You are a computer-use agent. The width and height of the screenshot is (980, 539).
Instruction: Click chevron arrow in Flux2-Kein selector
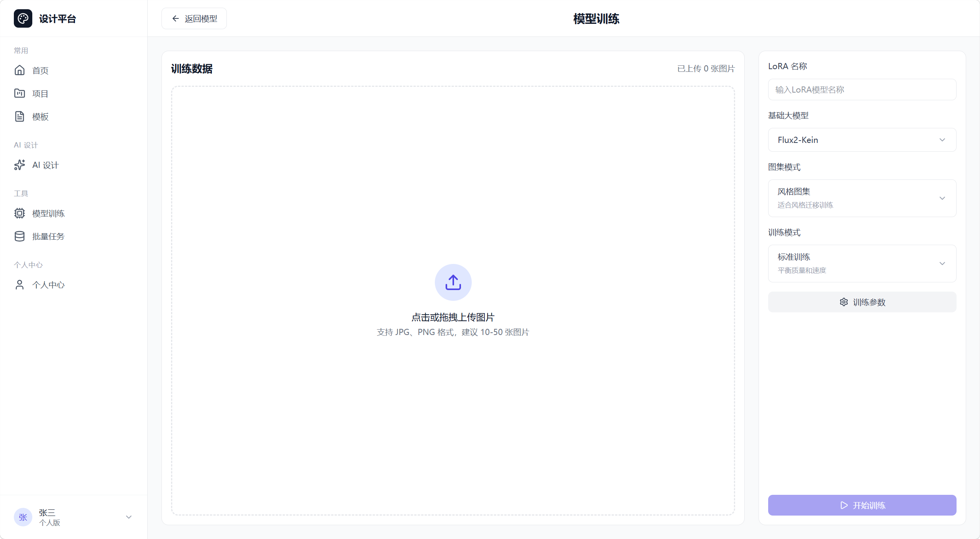(942, 140)
